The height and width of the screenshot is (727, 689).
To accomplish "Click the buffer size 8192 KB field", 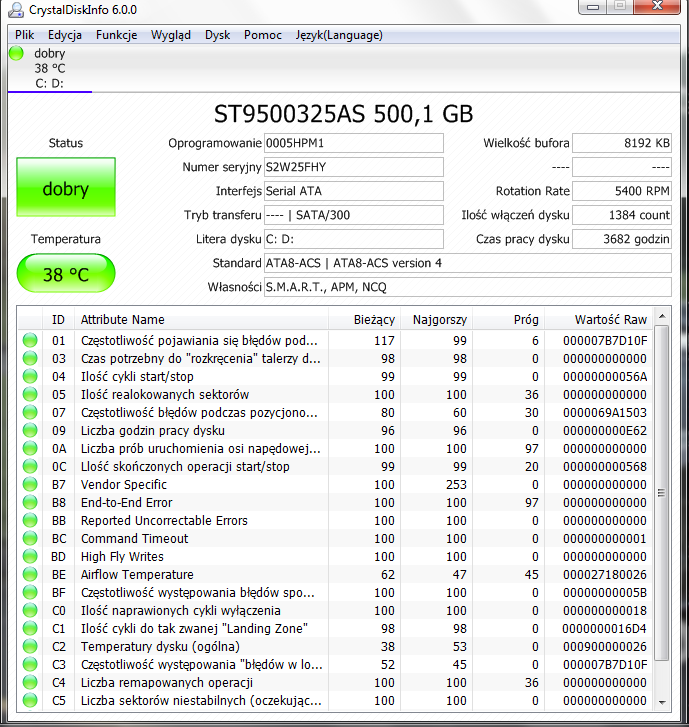I will [622, 143].
